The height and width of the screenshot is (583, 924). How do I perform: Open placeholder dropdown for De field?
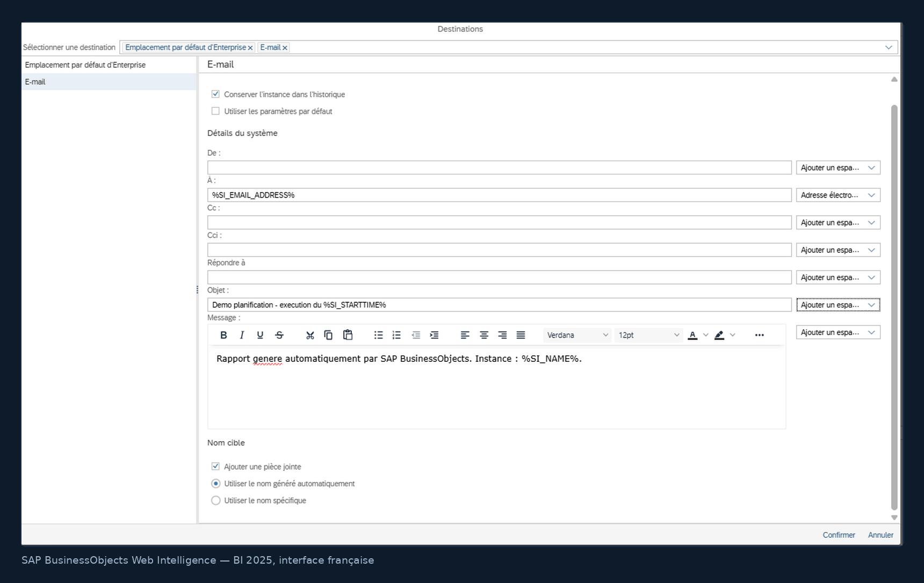[x=838, y=167]
